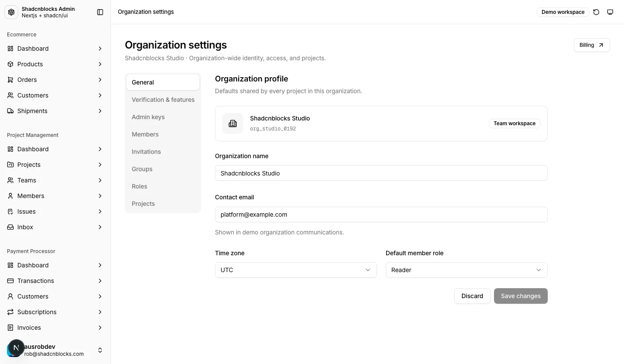Click the org_studio_0192 identifier text
624x364 pixels.
[x=273, y=129]
